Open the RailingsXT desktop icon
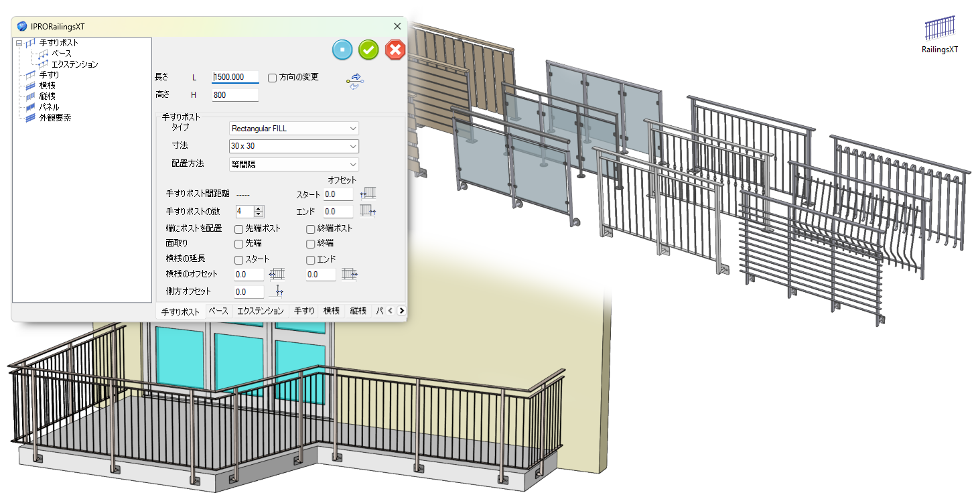 pyautogui.click(x=940, y=35)
